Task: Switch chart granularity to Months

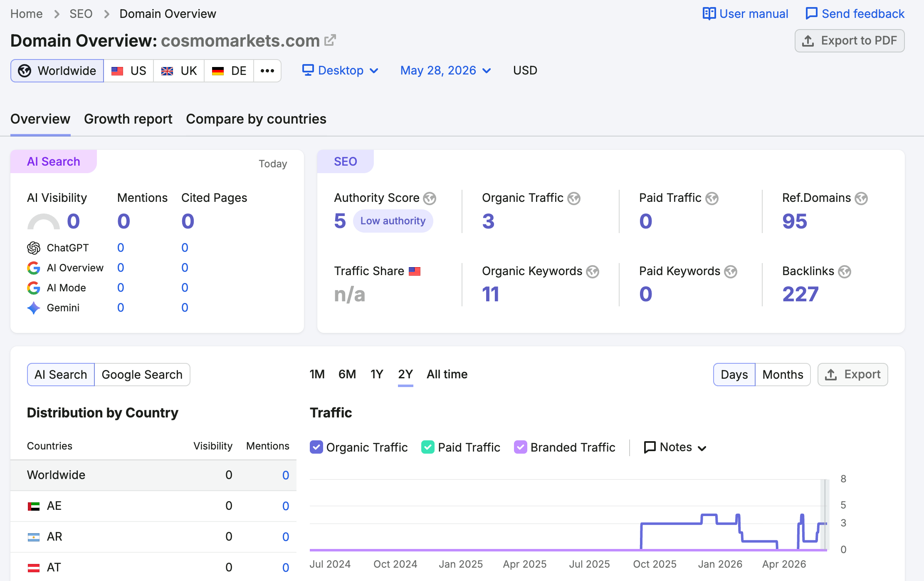Action: pyautogui.click(x=783, y=375)
